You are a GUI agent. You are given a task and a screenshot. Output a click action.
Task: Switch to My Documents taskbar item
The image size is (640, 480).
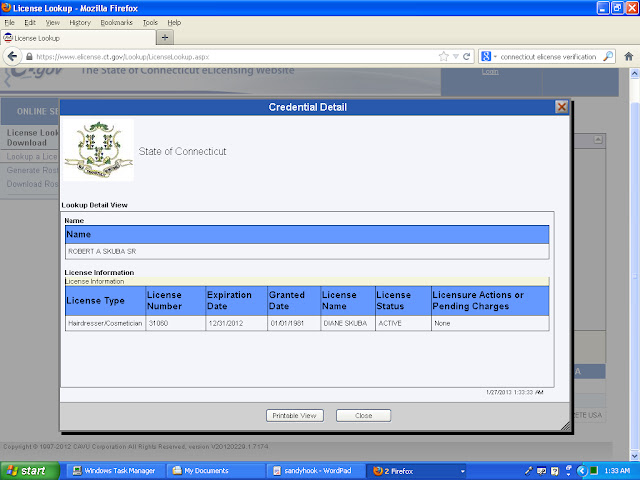point(214,471)
